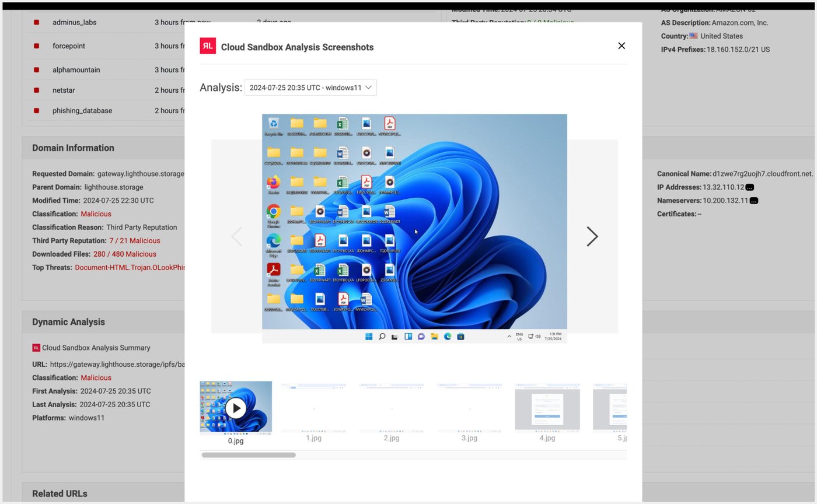The width and height of the screenshot is (817, 504).
Task: Click the gateway.lighthouse.storage URL in Dynamic Analysis
Action: point(117,364)
